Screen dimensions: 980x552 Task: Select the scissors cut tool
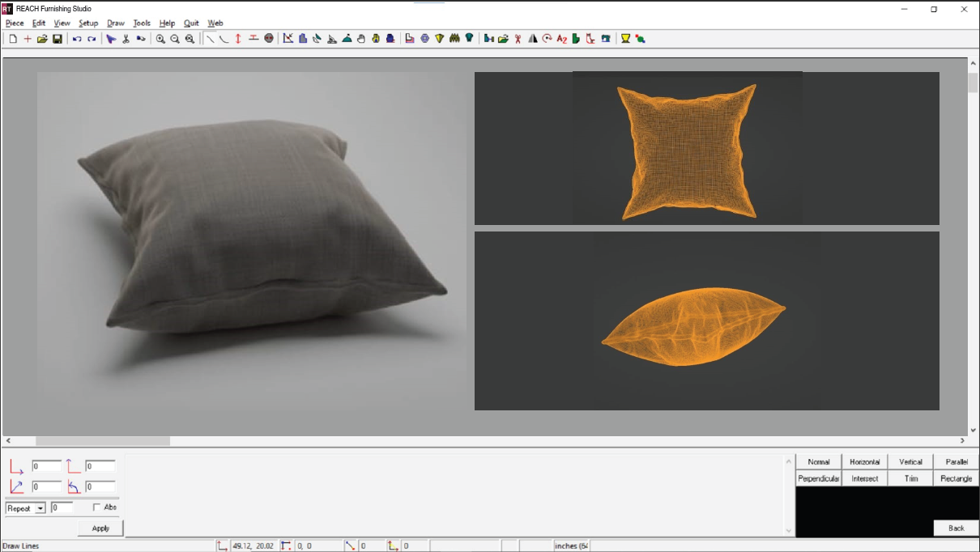(x=126, y=39)
